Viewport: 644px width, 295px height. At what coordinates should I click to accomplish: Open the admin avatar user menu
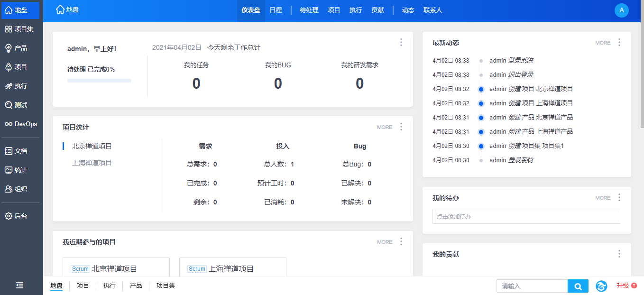pyautogui.click(x=621, y=10)
